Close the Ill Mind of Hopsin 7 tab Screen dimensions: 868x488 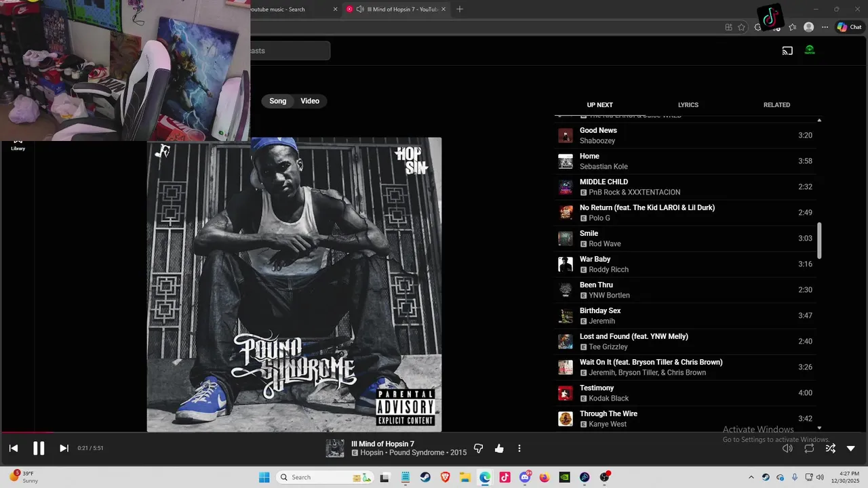coord(444,9)
